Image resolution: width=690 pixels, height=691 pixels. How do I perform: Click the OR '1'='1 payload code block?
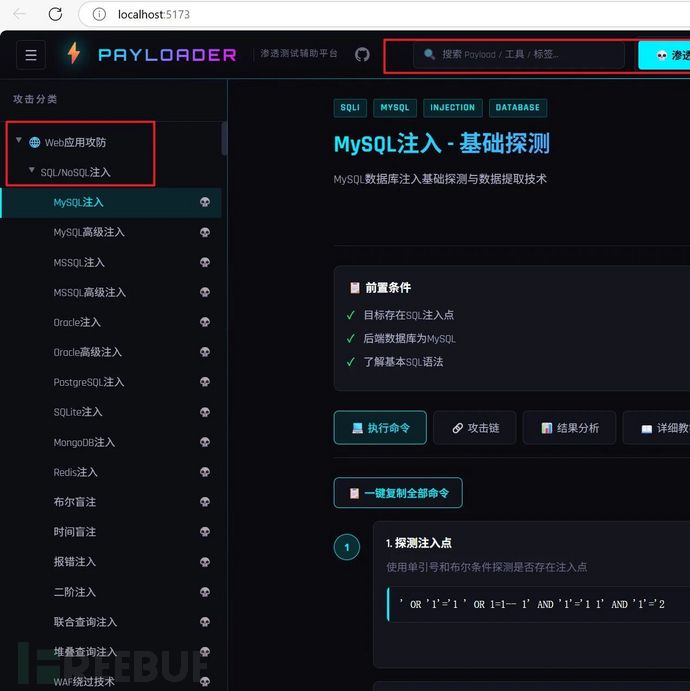pyautogui.click(x=538, y=604)
